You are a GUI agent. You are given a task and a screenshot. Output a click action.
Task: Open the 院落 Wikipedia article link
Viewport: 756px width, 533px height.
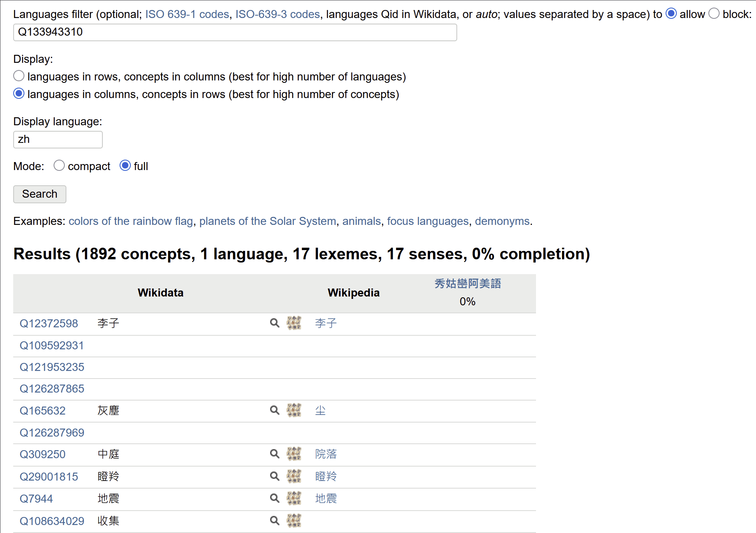coord(326,454)
